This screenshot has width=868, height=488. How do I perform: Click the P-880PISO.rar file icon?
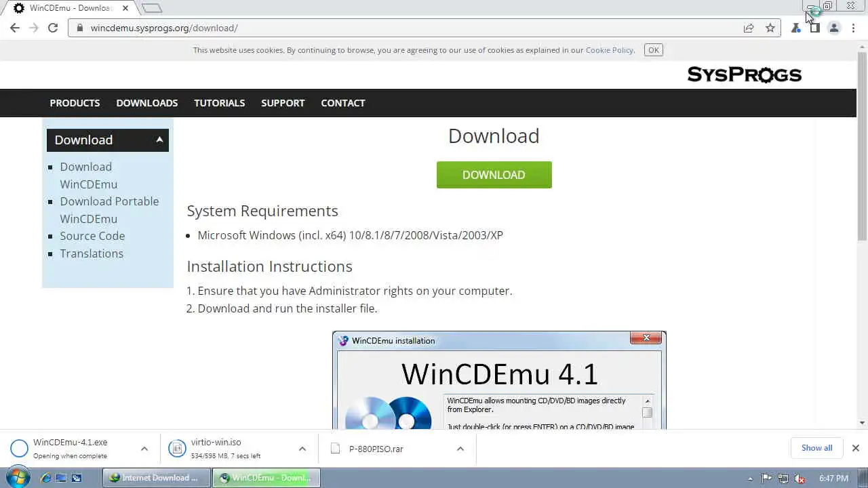point(335,448)
